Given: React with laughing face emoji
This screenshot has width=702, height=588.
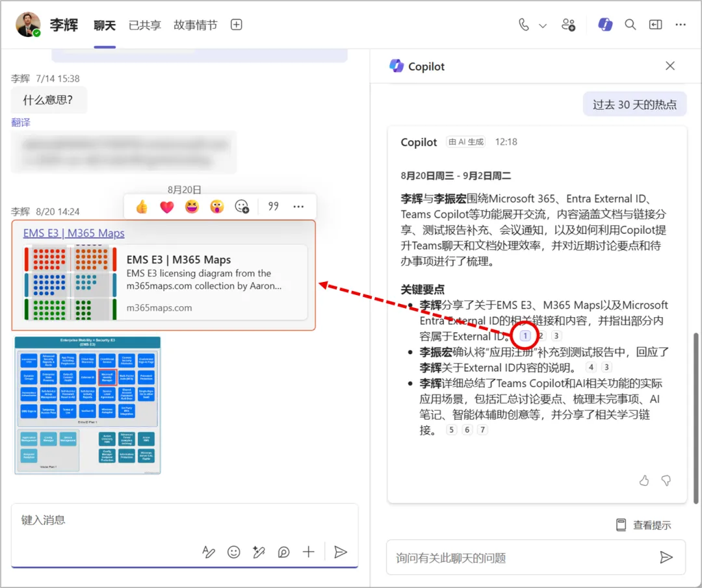Looking at the screenshot, I should [192, 207].
